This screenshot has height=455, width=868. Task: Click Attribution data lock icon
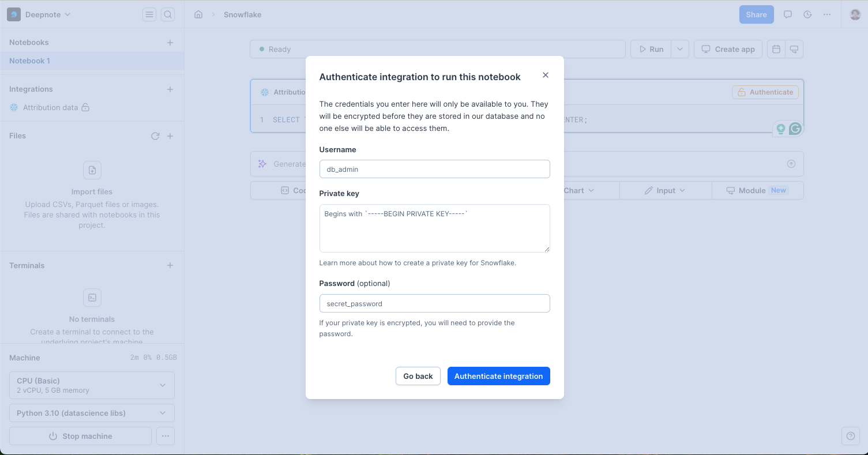click(x=85, y=107)
